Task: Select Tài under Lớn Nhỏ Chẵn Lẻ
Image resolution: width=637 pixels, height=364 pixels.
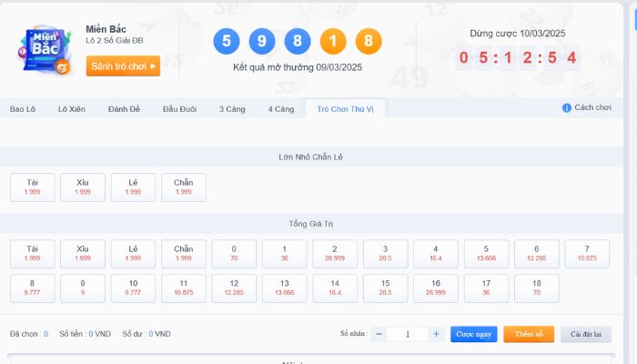Action: click(x=33, y=187)
